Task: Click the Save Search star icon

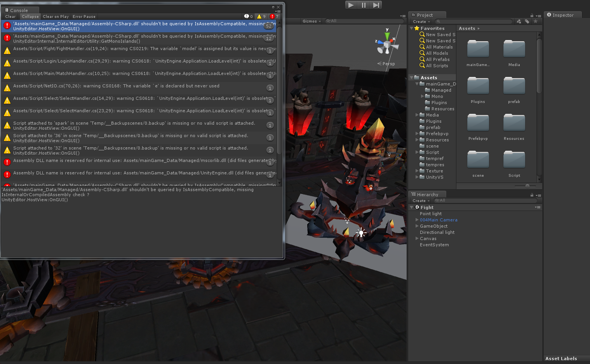Action: point(536,21)
